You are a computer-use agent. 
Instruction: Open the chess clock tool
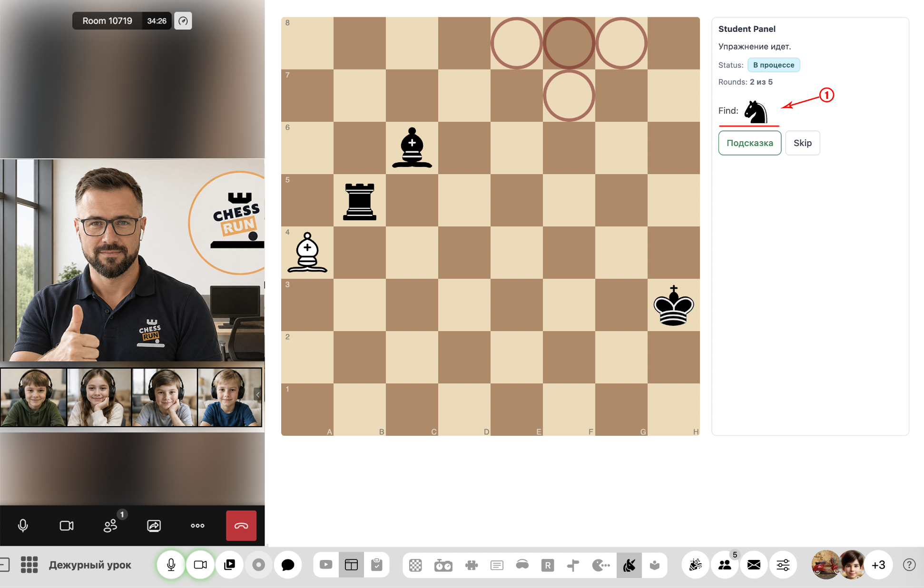pos(443,565)
